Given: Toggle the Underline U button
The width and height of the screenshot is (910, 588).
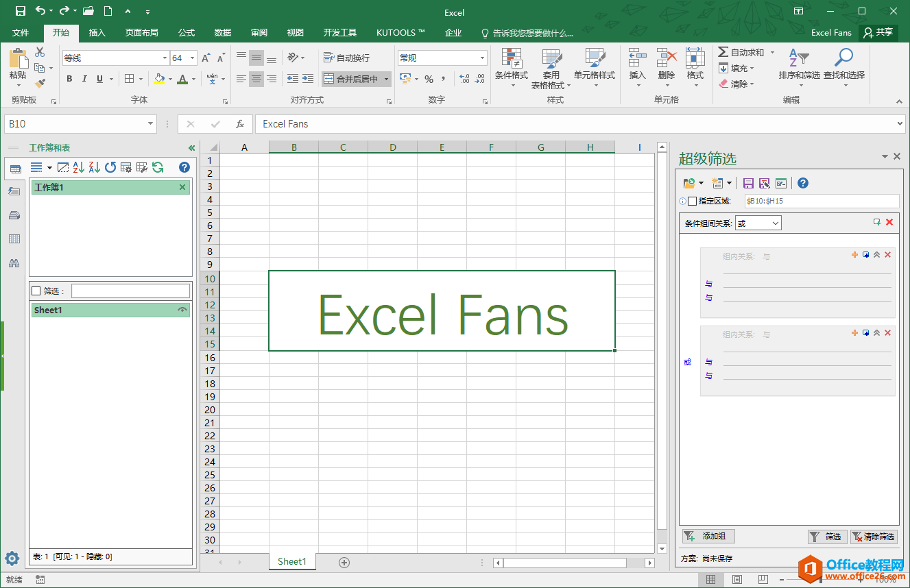Looking at the screenshot, I should [x=100, y=79].
